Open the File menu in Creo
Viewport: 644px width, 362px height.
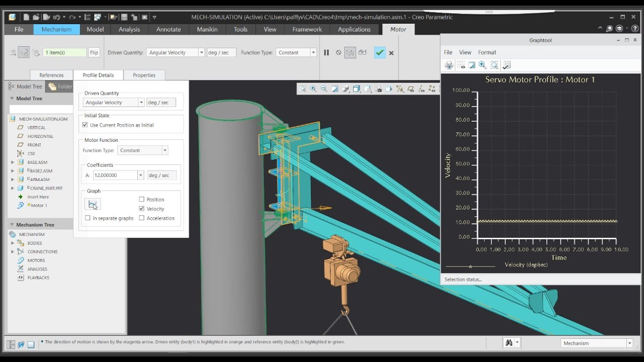19,29
